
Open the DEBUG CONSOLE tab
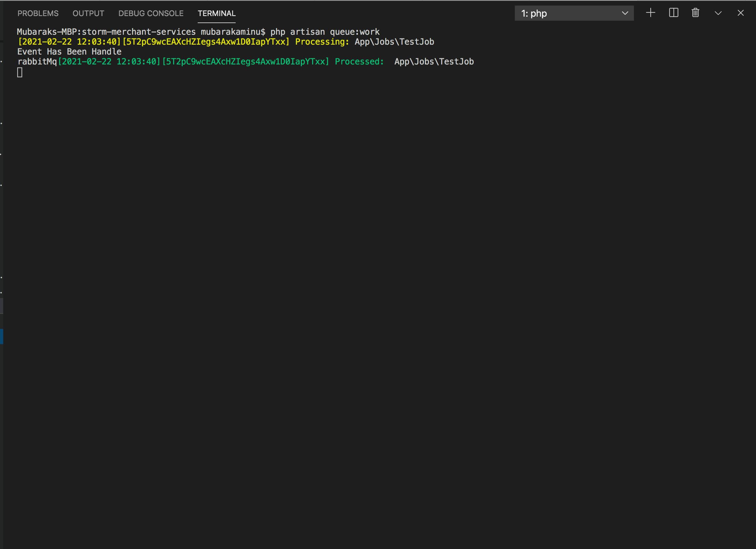[x=151, y=13]
